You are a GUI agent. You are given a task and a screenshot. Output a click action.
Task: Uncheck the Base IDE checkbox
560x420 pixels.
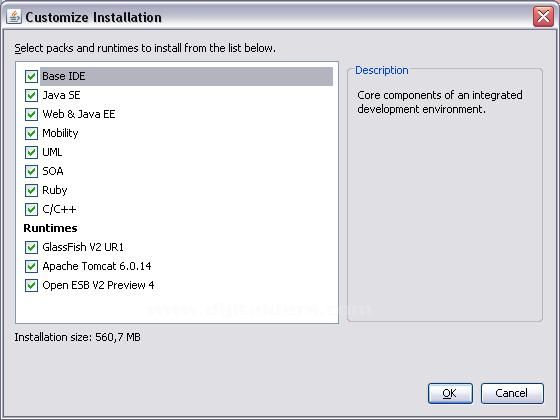31,76
